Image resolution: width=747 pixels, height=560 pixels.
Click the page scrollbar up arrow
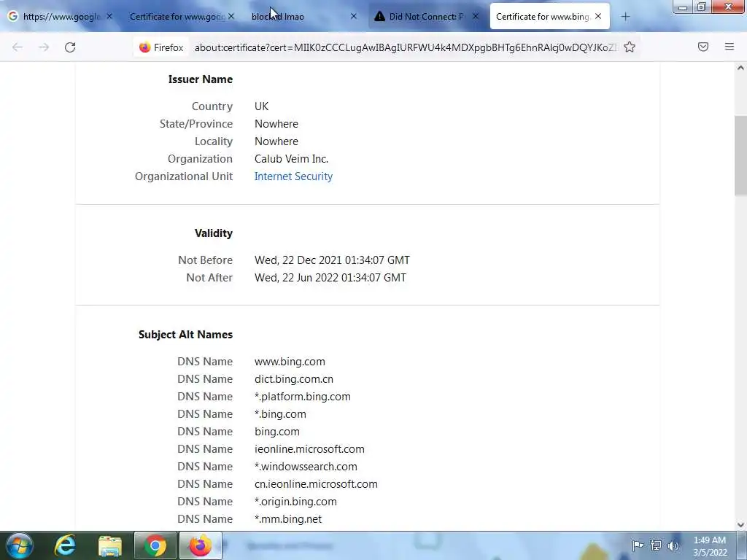[x=740, y=68]
